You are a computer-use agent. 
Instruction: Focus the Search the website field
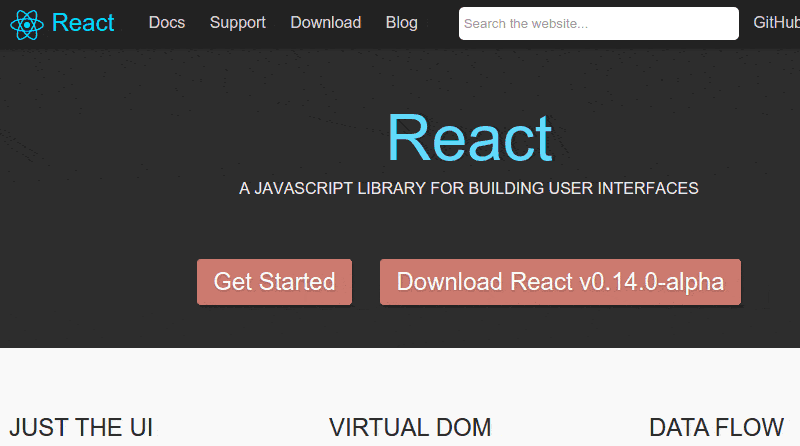pos(598,23)
